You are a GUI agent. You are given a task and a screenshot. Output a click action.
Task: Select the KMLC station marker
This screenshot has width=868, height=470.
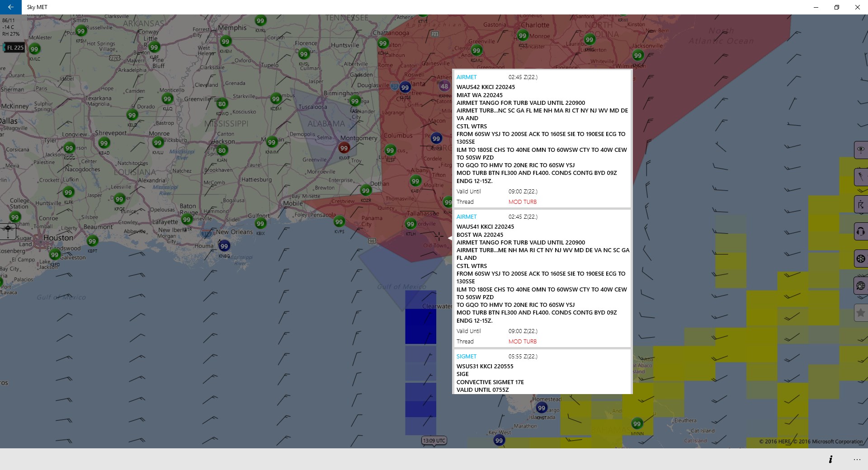click(34, 49)
